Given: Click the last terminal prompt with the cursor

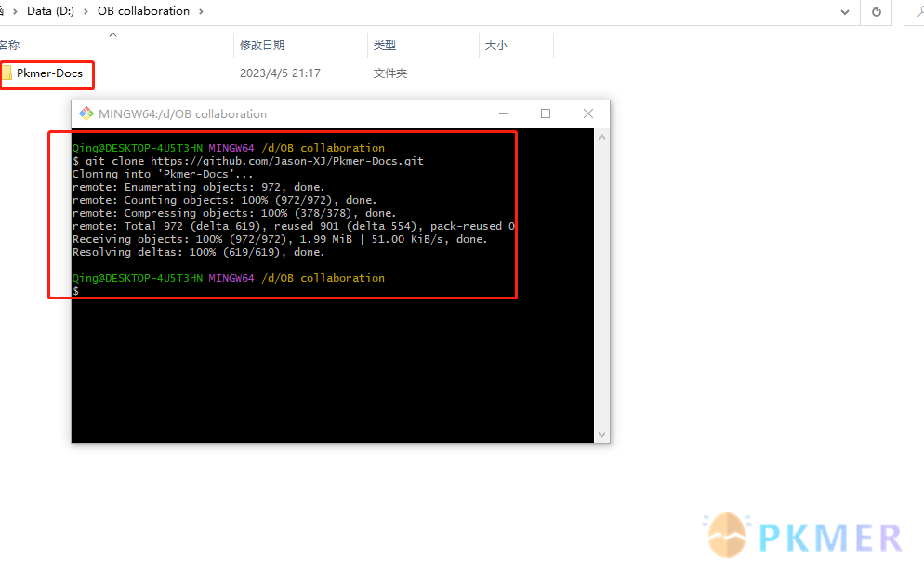Looking at the screenshot, I should coord(80,291).
